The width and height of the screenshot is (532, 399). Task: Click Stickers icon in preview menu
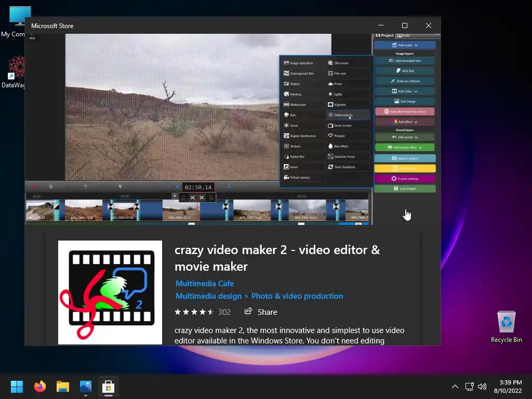pos(286,146)
